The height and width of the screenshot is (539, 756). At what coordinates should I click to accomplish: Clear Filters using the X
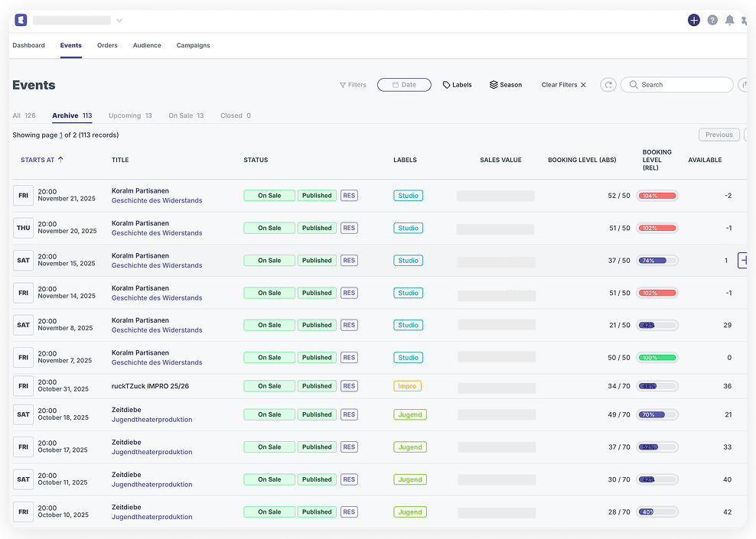(x=583, y=85)
